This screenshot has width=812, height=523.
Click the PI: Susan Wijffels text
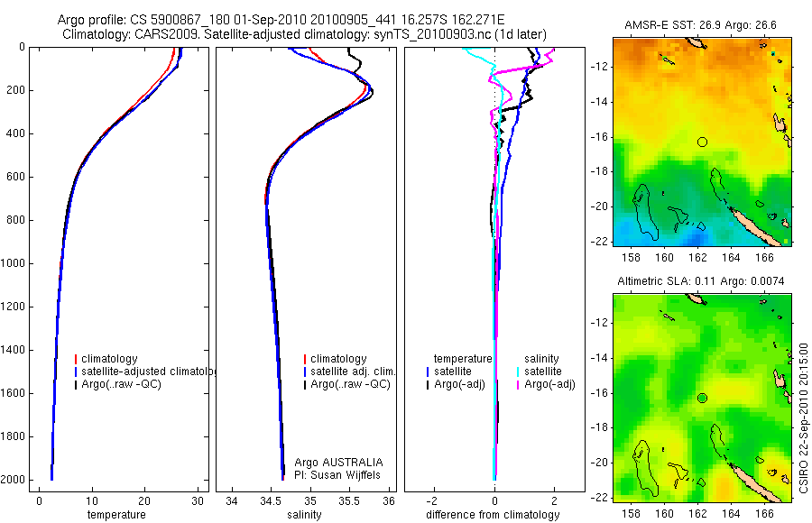click(337, 475)
